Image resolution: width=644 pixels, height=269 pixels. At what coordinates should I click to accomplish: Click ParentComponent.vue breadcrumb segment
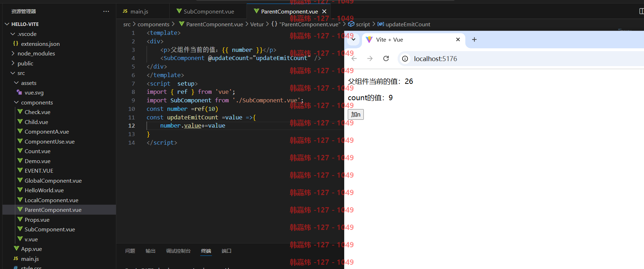(214, 24)
